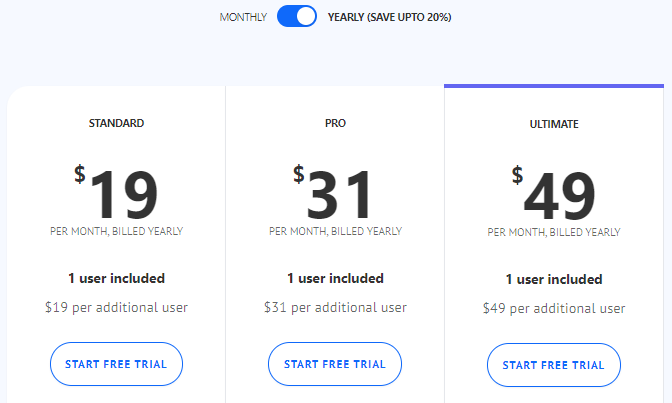Click the ULTIMATE plan title
672x403 pixels.
(554, 124)
